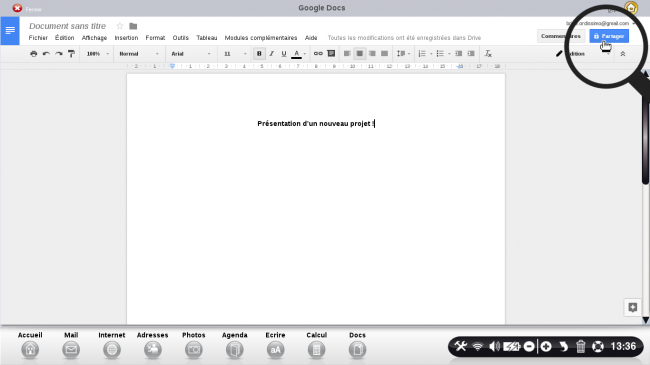Screen dimensions: 650x365
Task: Toggle bold formatting
Action: pos(259,54)
